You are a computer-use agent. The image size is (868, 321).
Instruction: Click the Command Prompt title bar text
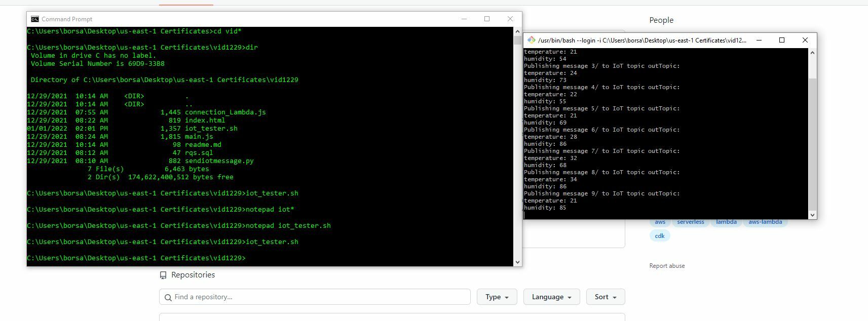coord(67,19)
